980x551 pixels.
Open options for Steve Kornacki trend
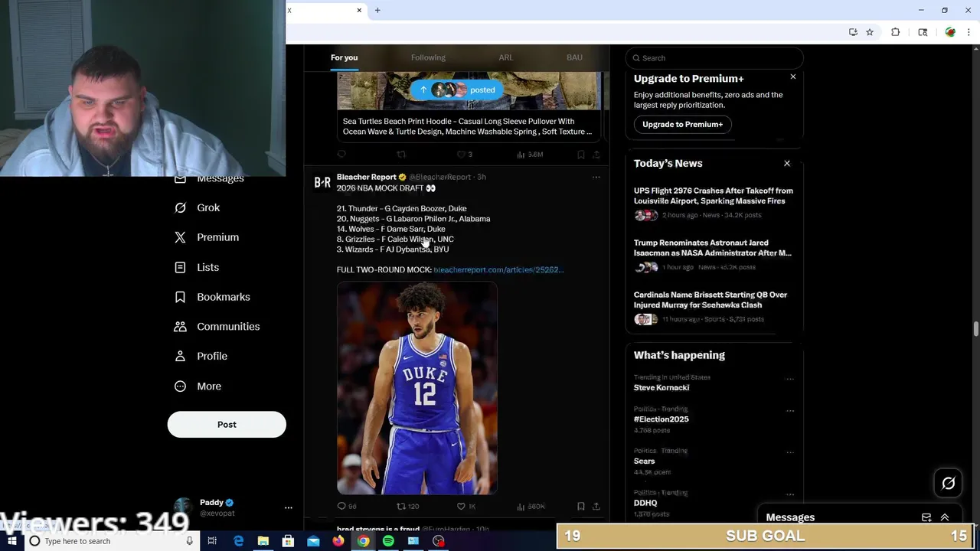[x=789, y=379]
